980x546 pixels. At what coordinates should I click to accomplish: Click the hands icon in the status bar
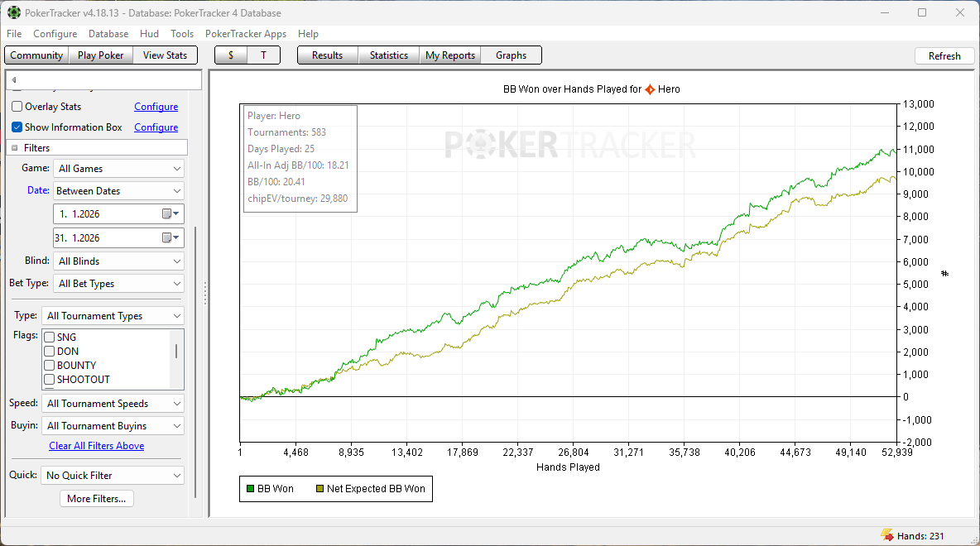tap(886, 535)
